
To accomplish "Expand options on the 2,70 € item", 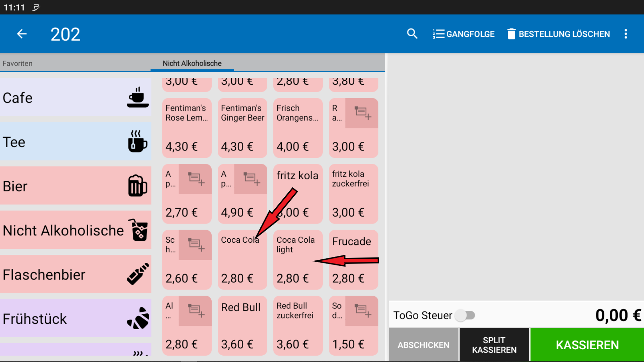I will (195, 179).
